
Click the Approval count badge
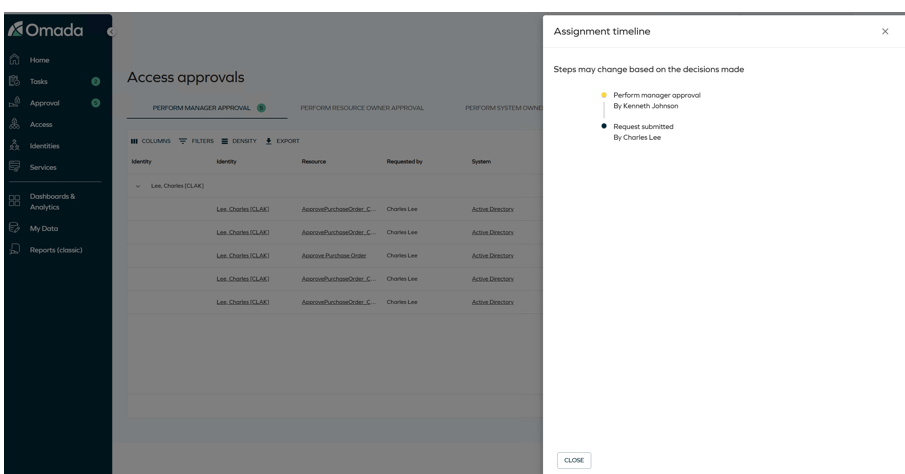coord(96,103)
